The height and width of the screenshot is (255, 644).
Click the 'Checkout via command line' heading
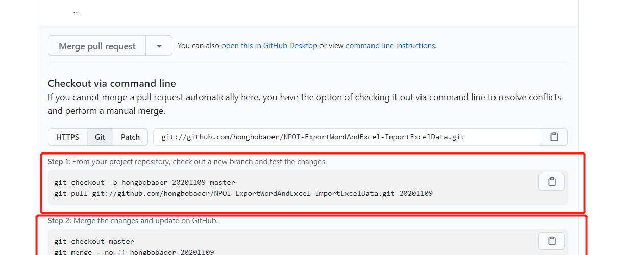(112, 83)
